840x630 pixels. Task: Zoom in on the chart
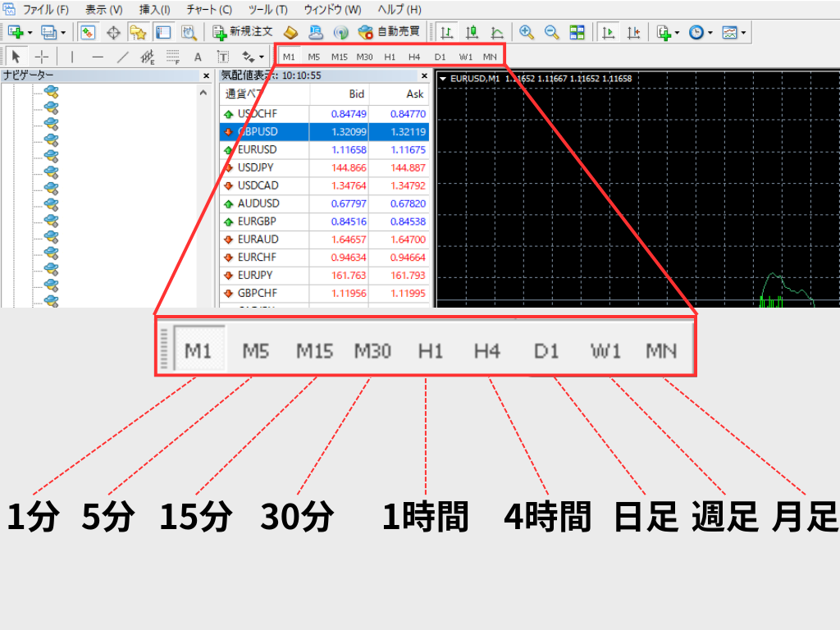tap(527, 33)
